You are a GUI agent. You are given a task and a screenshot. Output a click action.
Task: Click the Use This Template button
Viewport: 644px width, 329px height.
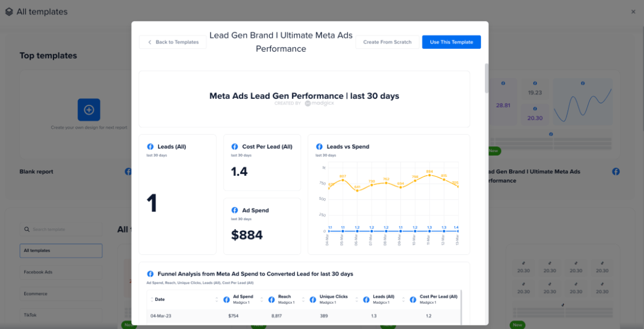click(x=452, y=42)
